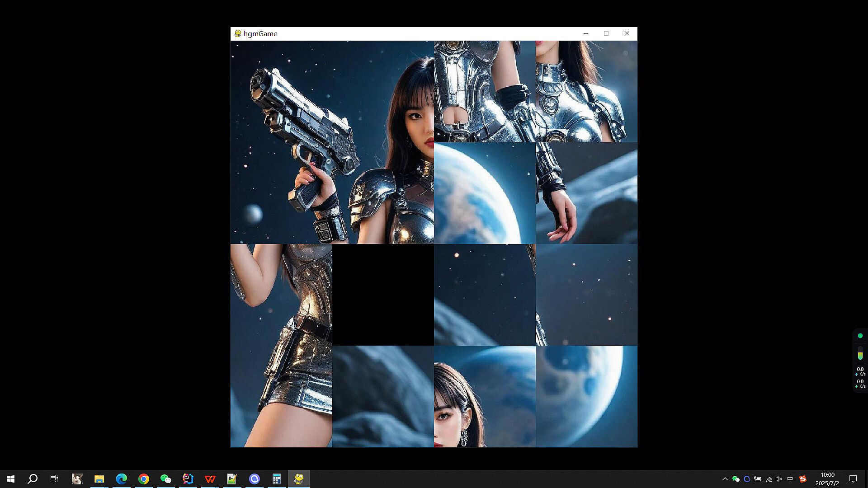
Task: Open the Calculator app in the taskbar
Action: (276, 479)
